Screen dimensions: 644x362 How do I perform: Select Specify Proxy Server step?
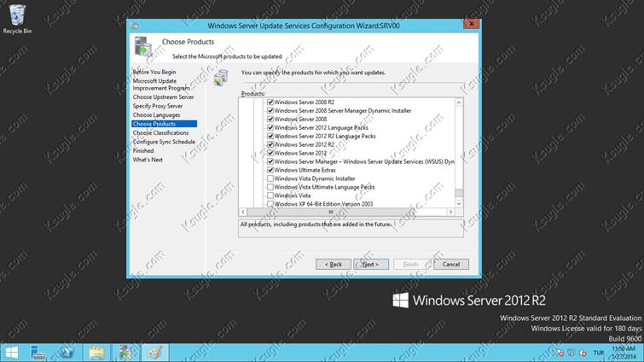click(157, 106)
